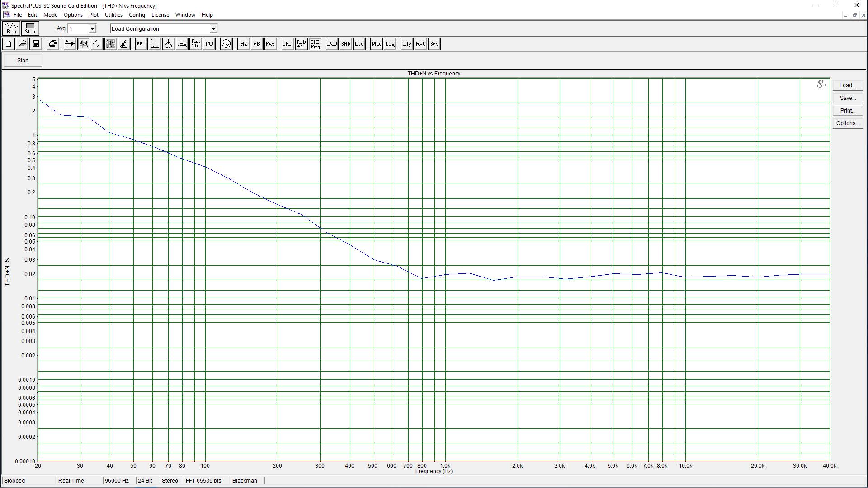The height and width of the screenshot is (488, 868).
Task: Click the open folder toolbar icon
Action: (x=22, y=44)
